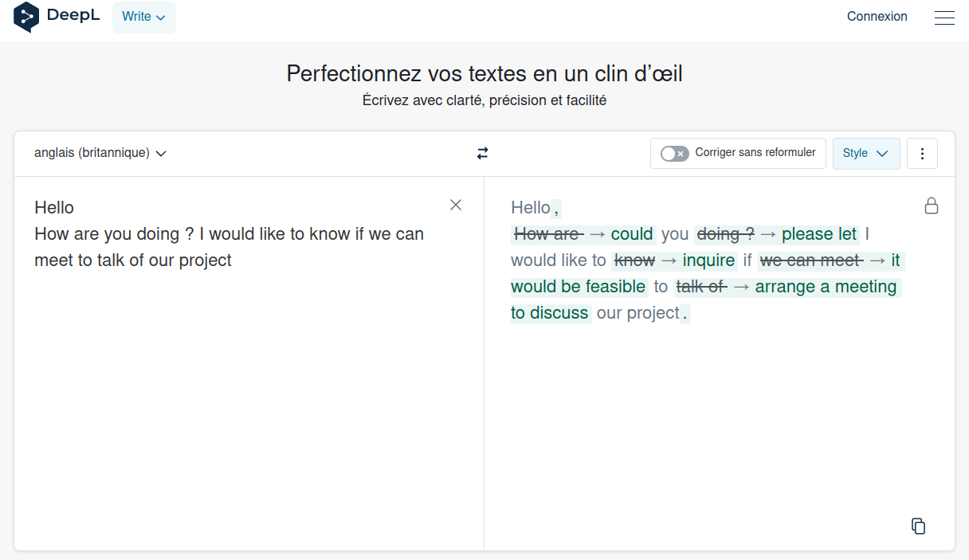The image size is (969, 560).
Task: Open the anglais (britannique) language selector
Action: (100, 153)
